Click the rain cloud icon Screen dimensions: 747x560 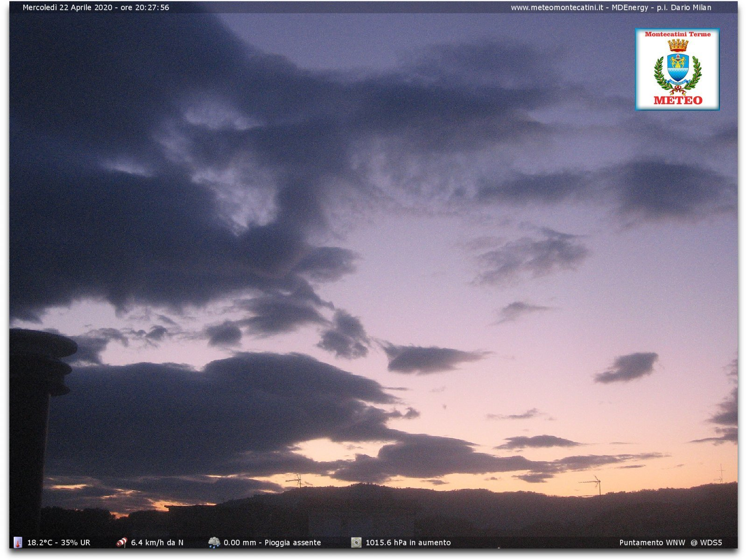[214, 542]
